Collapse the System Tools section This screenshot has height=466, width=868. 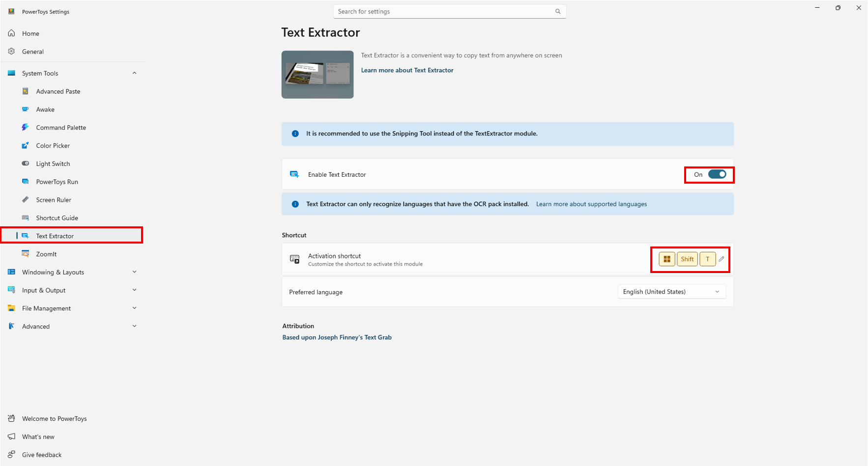pyautogui.click(x=134, y=73)
